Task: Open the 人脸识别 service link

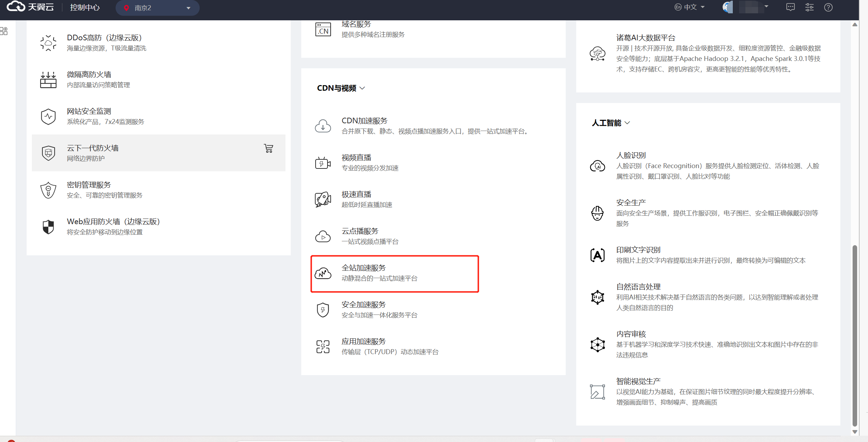Action: [x=631, y=155]
